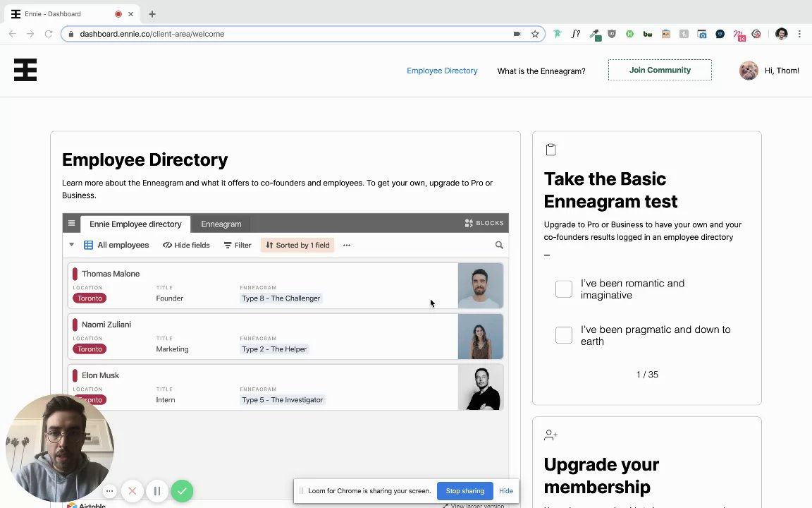Click the shield extension icon
Image resolution: width=812 pixels, height=508 pixels.
point(612,34)
